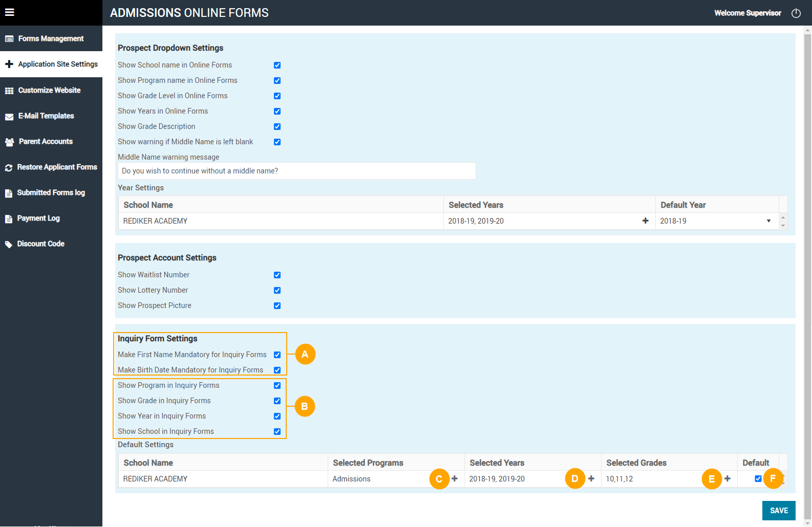Viewport: 812px width, 527px height.
Task: Toggle Show Program in Inquiry Forms
Action: [x=277, y=385]
